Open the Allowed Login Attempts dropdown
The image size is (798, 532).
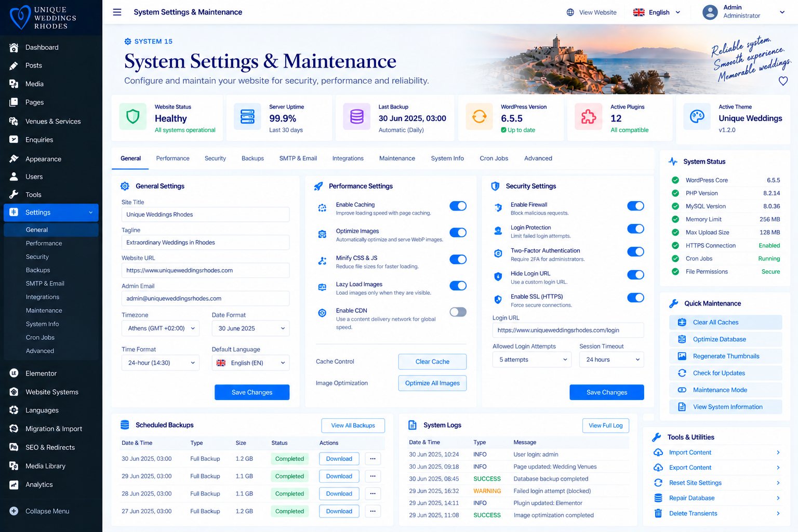(x=532, y=360)
